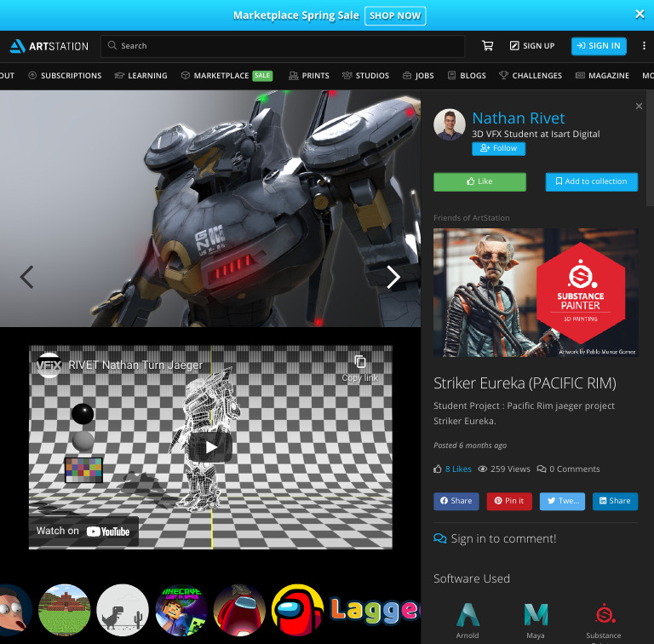Open RIVET Nathan Turn Jaeger video title
The width and height of the screenshot is (654, 644).
point(135,365)
